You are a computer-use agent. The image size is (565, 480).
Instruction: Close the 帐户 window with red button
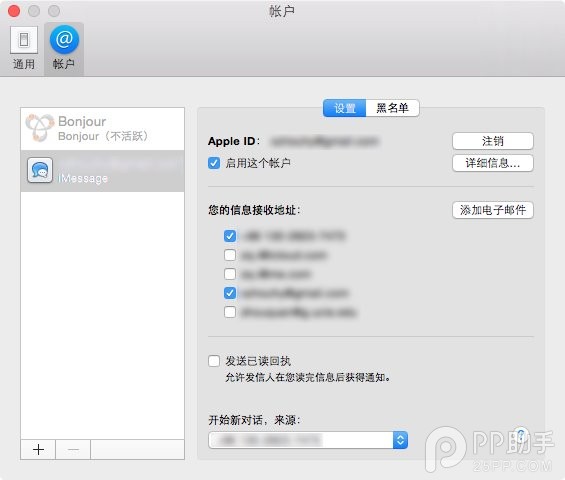tap(14, 11)
